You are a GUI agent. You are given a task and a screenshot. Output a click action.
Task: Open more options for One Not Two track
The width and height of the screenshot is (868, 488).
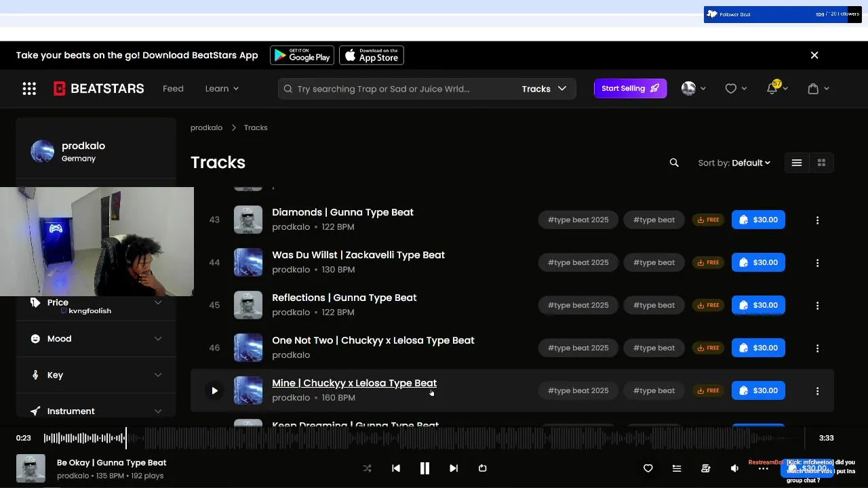click(x=817, y=348)
